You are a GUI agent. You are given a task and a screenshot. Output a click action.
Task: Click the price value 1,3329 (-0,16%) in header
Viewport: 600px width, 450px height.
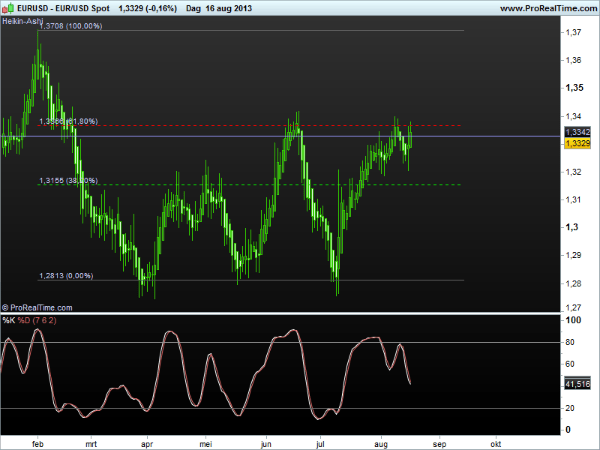point(148,8)
